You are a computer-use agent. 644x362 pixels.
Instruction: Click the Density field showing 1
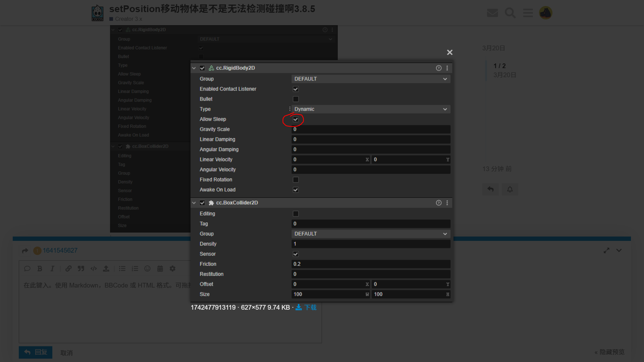[371, 244]
